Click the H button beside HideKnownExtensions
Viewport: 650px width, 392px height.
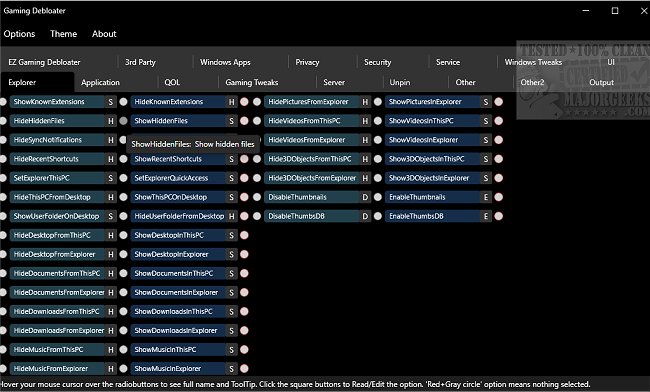[231, 102]
